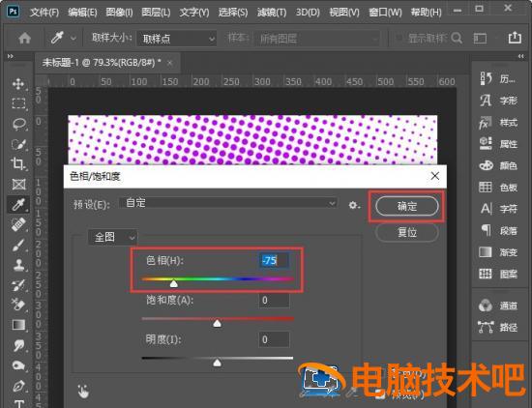This screenshot has height=408, width=532.
Task: Select the Rectangular Marquee tool
Action: click(x=18, y=103)
